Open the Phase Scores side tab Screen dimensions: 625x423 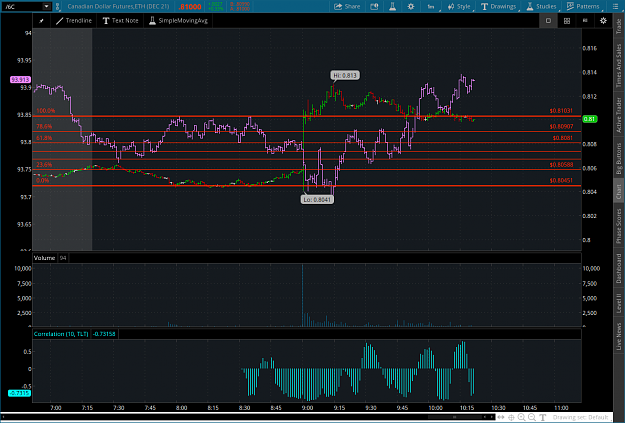click(x=619, y=226)
